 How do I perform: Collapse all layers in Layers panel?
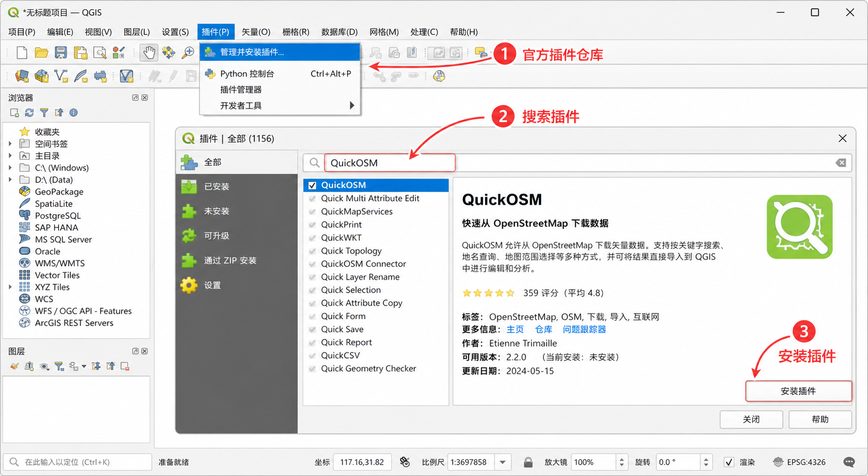click(x=111, y=366)
